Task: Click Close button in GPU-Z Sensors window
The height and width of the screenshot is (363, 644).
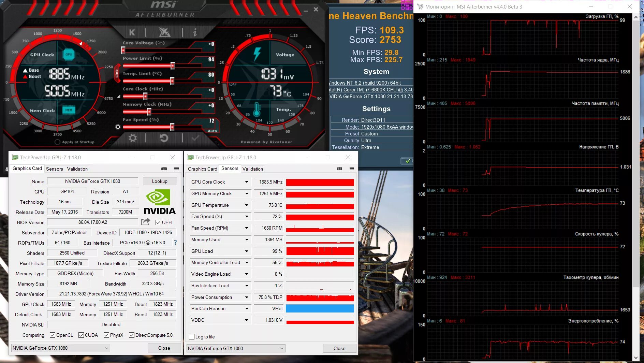Action: pyautogui.click(x=339, y=348)
